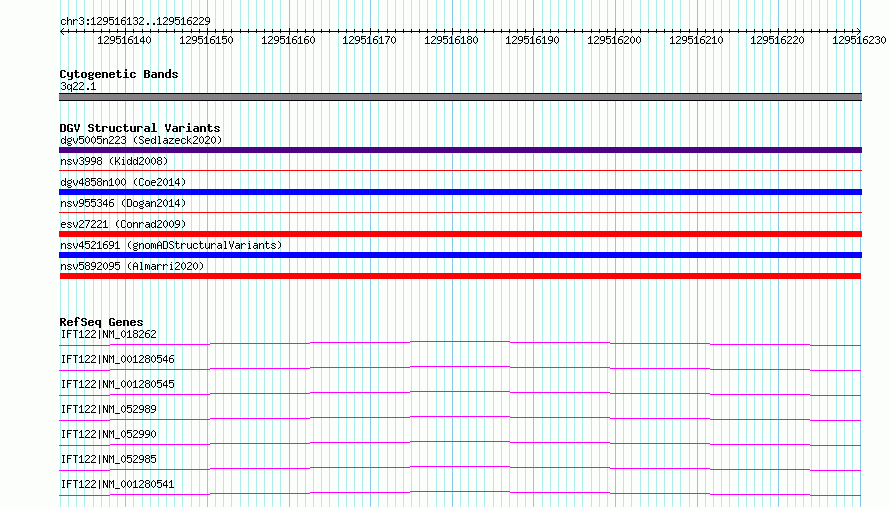Select ruler position 129516140

124,40
